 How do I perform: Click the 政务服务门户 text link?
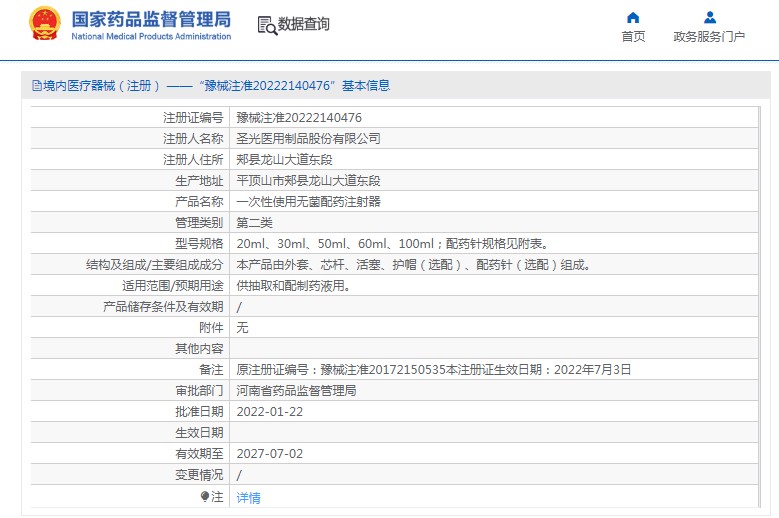(709, 36)
